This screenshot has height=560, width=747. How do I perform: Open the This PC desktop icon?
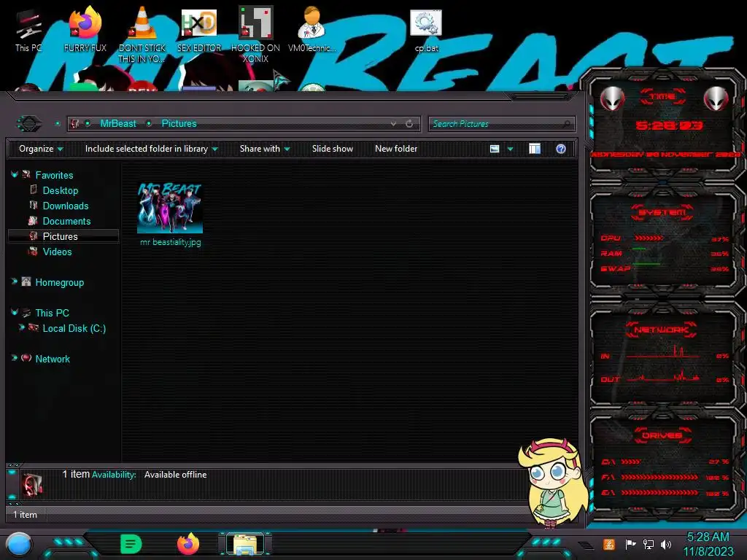28,29
